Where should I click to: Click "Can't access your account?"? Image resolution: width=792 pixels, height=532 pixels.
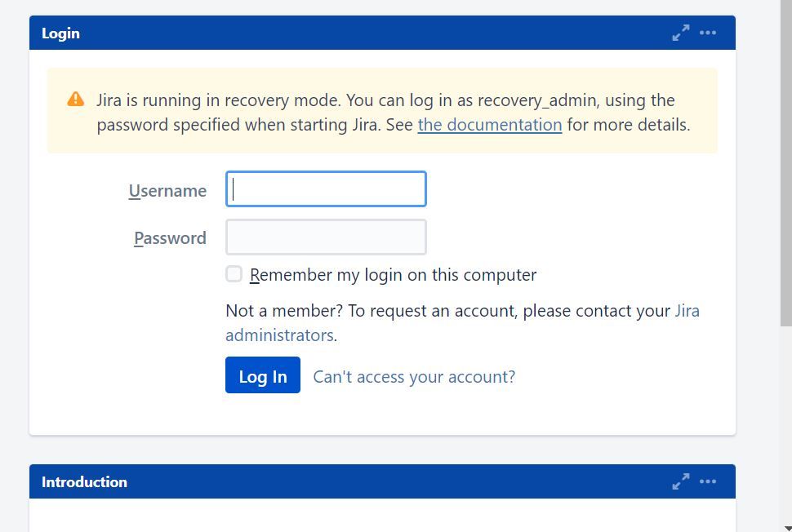tap(414, 376)
